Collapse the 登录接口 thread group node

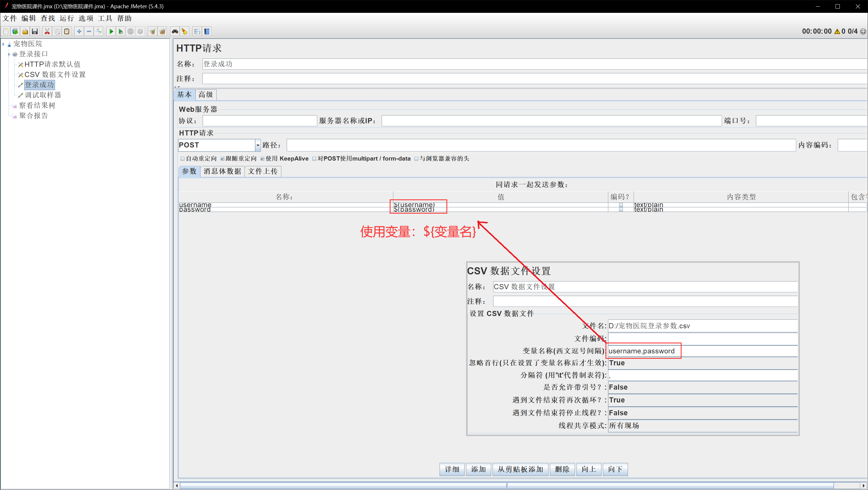click(9, 54)
